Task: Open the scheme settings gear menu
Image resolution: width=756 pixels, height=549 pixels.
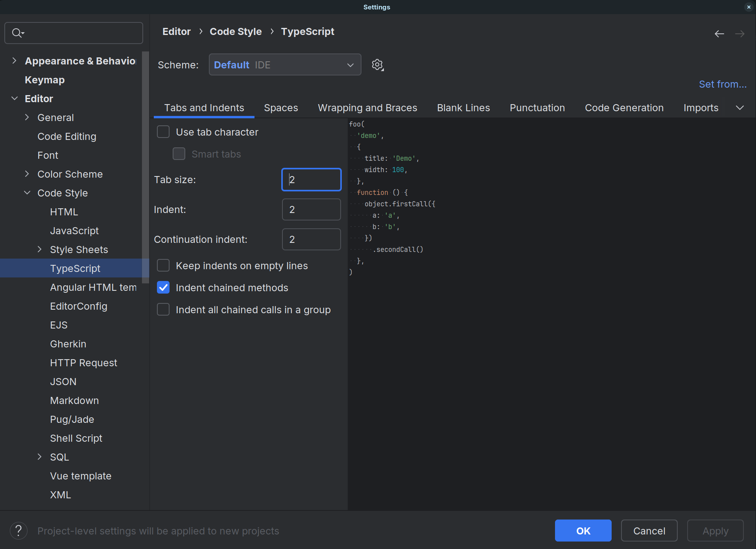Action: pyautogui.click(x=377, y=64)
